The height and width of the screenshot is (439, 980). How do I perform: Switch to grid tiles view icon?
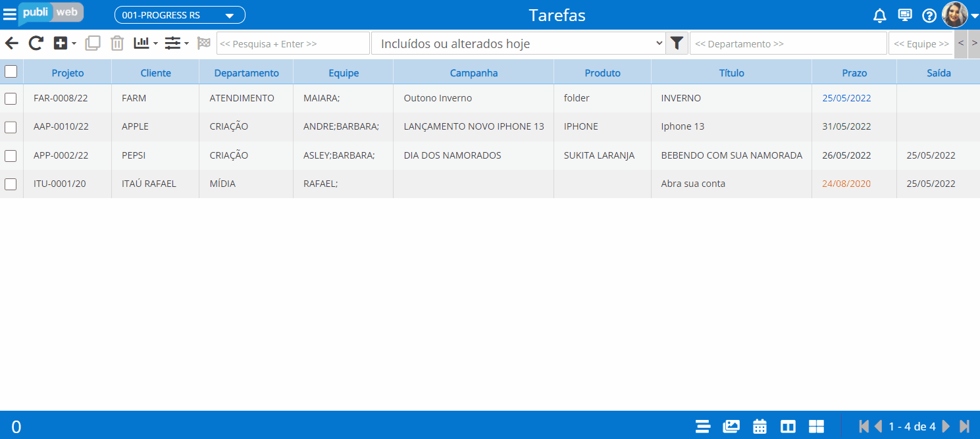pyautogui.click(x=816, y=426)
